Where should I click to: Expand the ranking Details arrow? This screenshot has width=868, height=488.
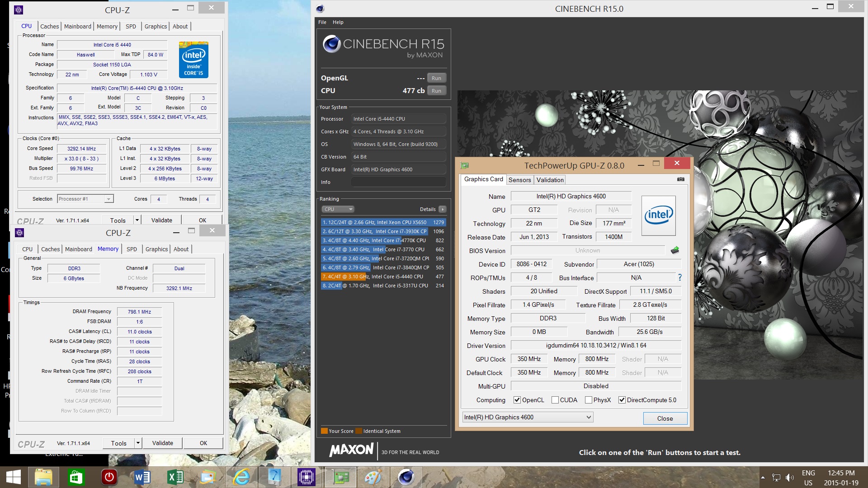coord(443,209)
